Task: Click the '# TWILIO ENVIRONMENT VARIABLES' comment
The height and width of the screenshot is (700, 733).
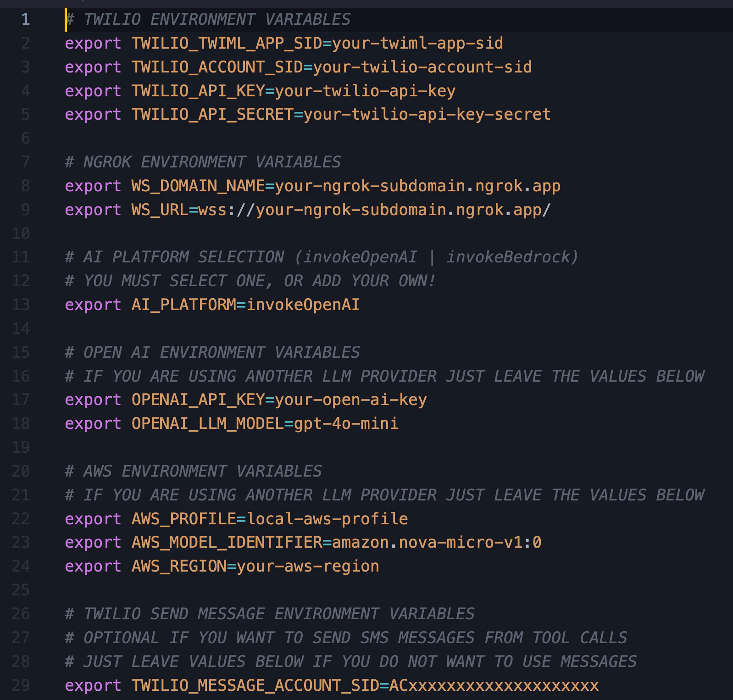Action: click(208, 19)
